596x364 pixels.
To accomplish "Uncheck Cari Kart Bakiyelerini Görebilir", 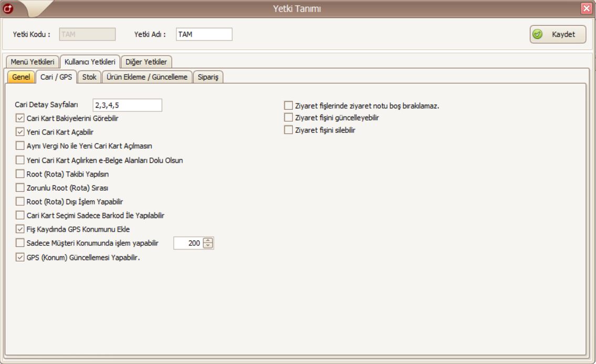I will (20, 119).
